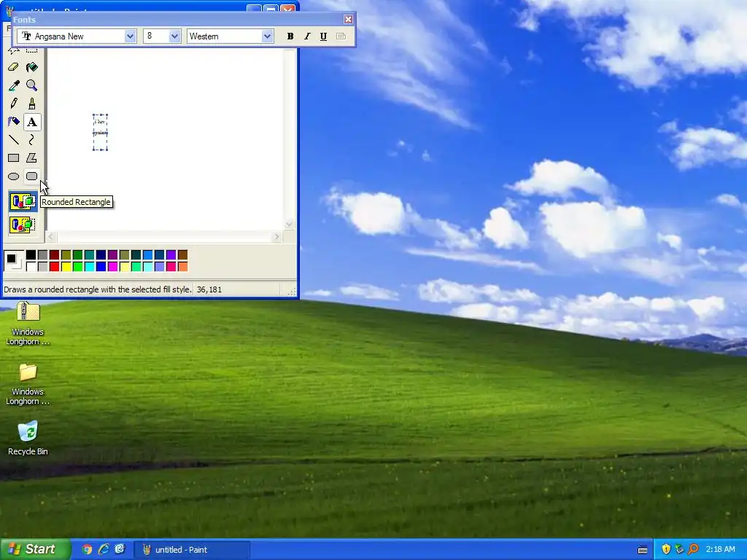Click the canvas vertical scrollbar down arrow
The height and width of the screenshot is (560, 747).
click(289, 225)
